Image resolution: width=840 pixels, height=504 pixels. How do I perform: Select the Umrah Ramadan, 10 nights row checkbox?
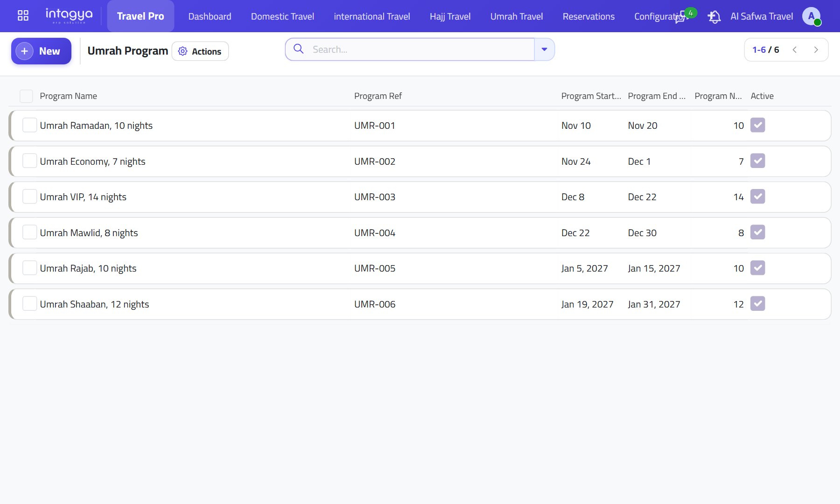point(30,125)
